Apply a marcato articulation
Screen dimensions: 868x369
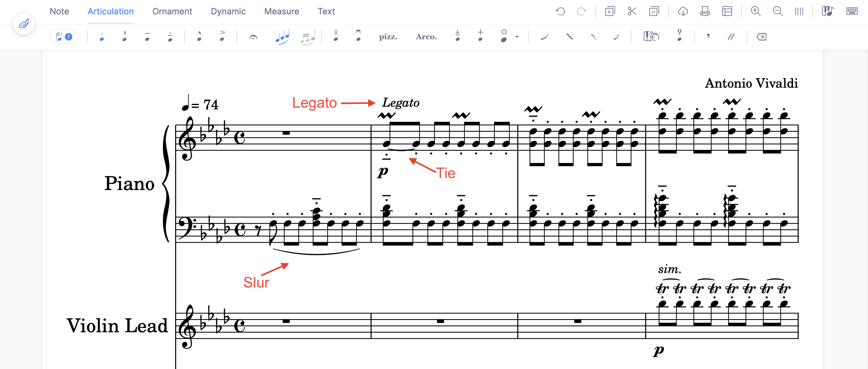point(199,36)
